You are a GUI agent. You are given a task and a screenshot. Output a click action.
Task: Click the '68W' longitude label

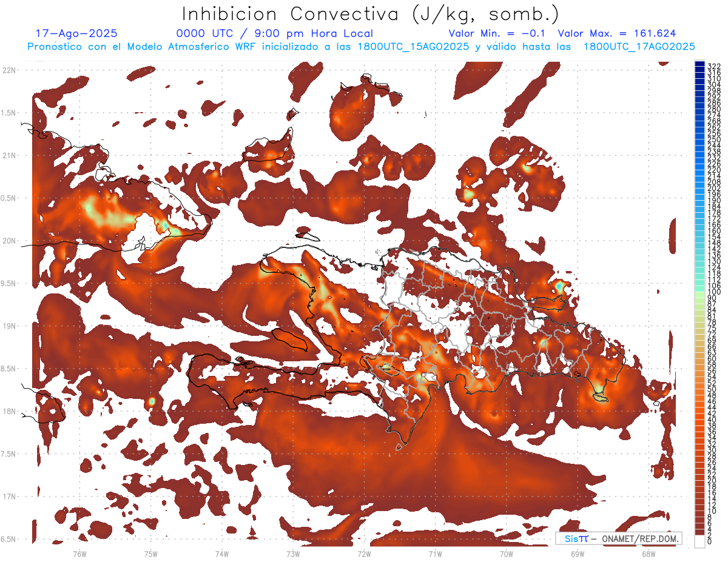coord(649,554)
